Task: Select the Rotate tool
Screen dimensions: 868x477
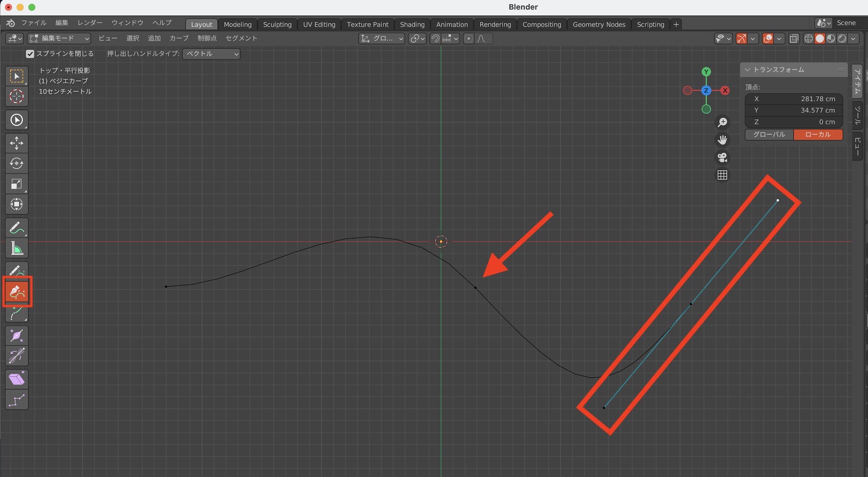Action: point(16,163)
